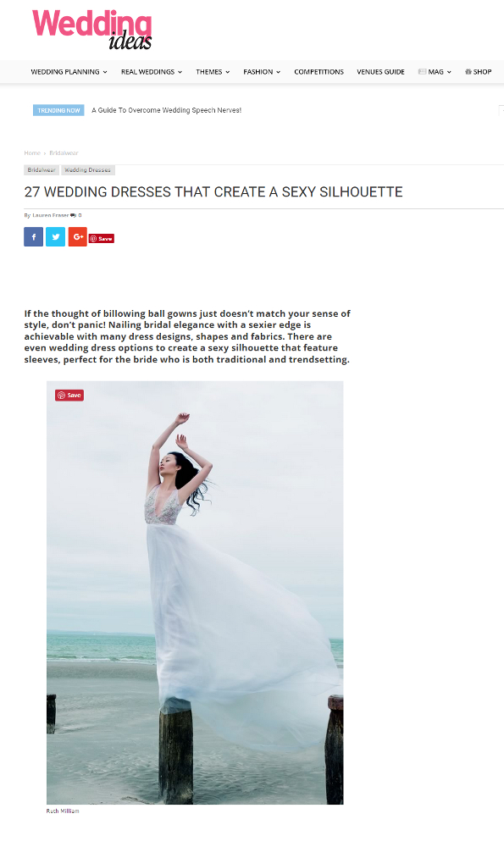Expand the Real Weddings dropdown menu
This screenshot has width=504, height=847.
pyautogui.click(x=152, y=72)
